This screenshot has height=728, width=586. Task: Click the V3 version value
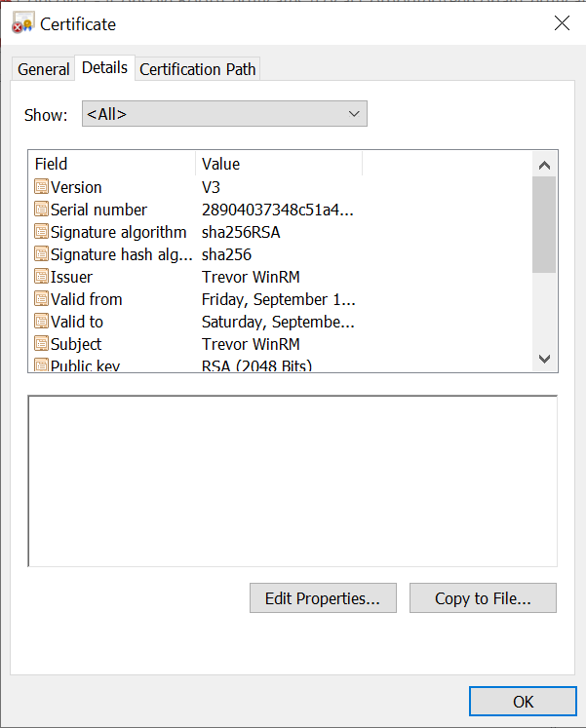(211, 187)
